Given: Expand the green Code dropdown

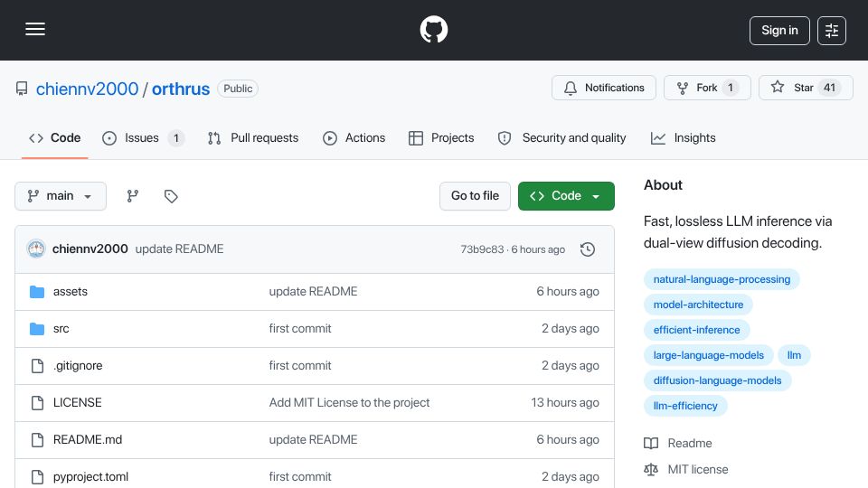Looking at the screenshot, I should pyautogui.click(x=566, y=196).
